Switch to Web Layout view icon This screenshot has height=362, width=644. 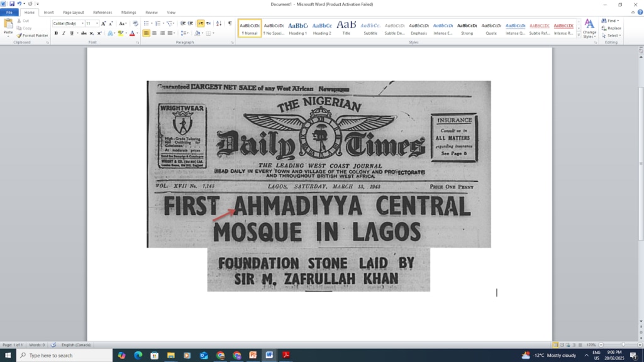[568, 345]
